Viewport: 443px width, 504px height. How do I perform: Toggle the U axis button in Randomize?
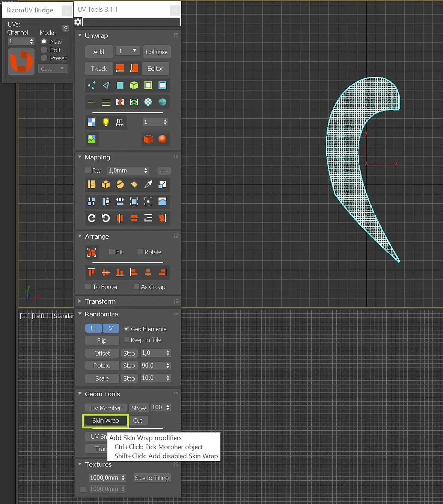coord(93,328)
